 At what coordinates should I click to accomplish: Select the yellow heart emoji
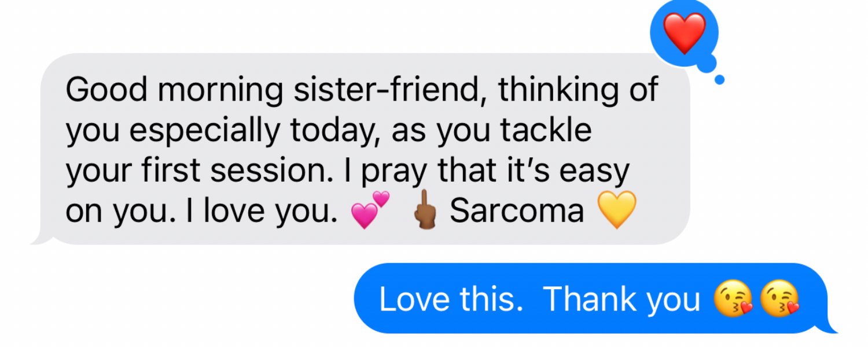616,210
